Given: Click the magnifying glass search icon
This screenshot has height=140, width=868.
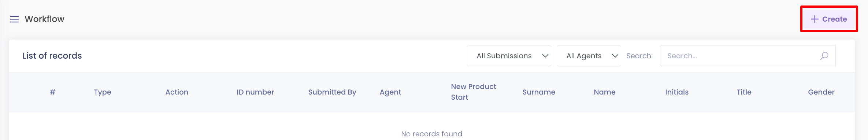Looking at the screenshot, I should tap(824, 56).
